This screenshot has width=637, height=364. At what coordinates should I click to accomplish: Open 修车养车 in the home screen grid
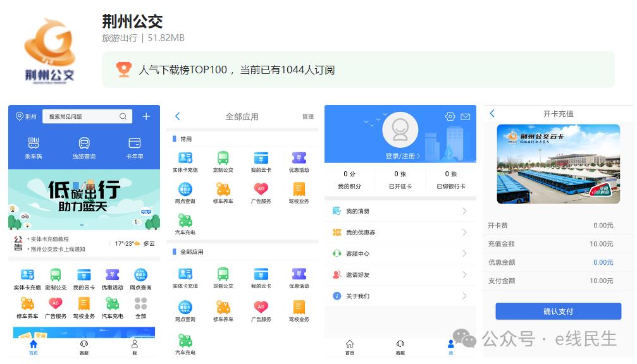[27, 308]
